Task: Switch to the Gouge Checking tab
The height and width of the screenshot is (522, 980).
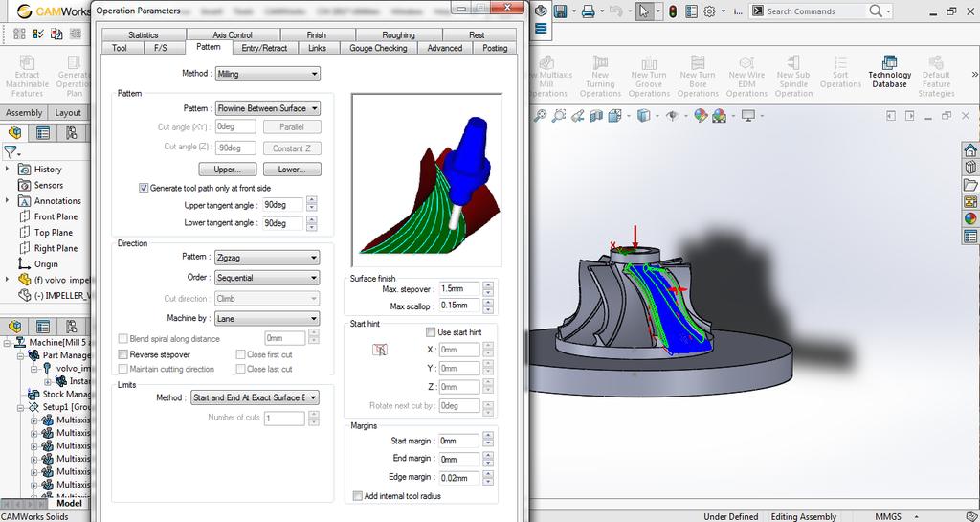Action: [378, 48]
